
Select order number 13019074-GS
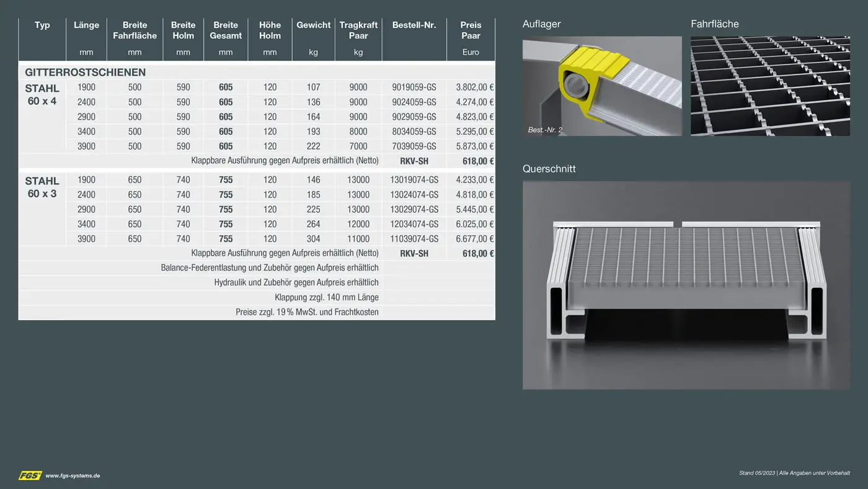(x=414, y=180)
